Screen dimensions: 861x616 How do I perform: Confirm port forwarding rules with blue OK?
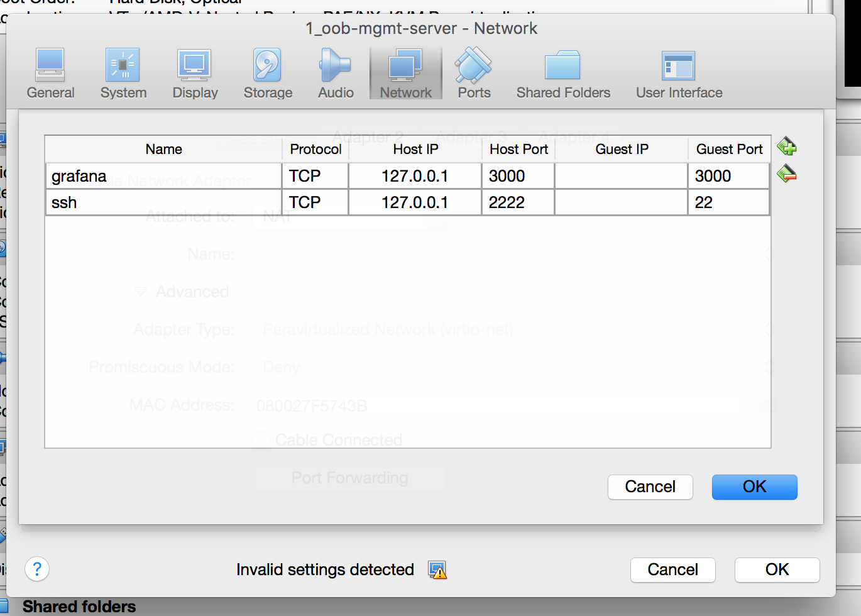[754, 487]
